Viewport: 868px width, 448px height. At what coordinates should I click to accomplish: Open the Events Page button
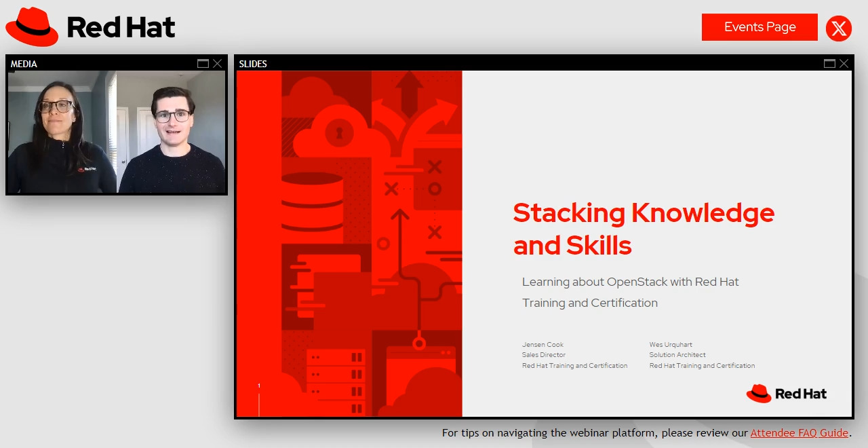coord(759,27)
